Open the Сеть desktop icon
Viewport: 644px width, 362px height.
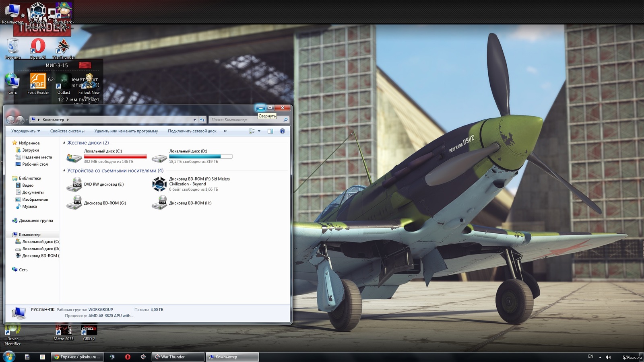tap(12, 84)
